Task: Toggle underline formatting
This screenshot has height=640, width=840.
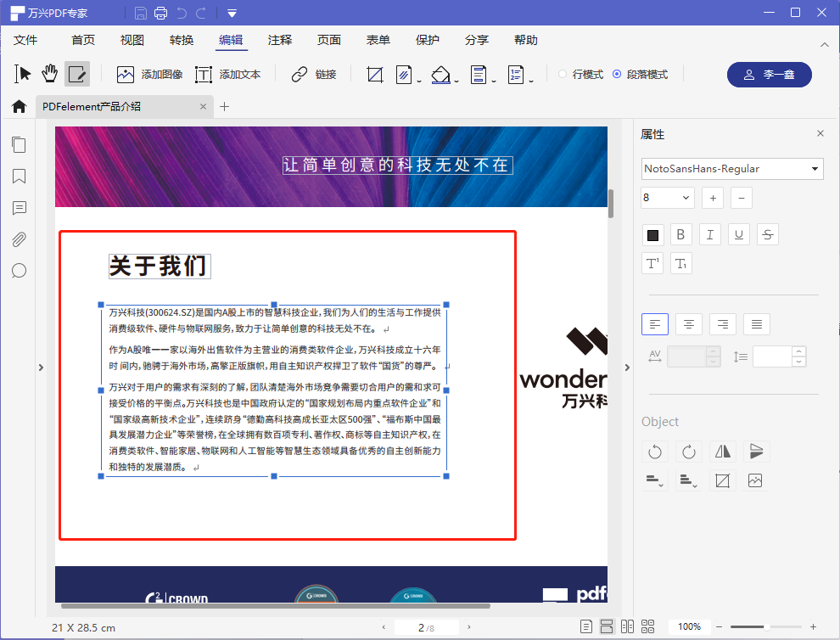Action: 739,235
